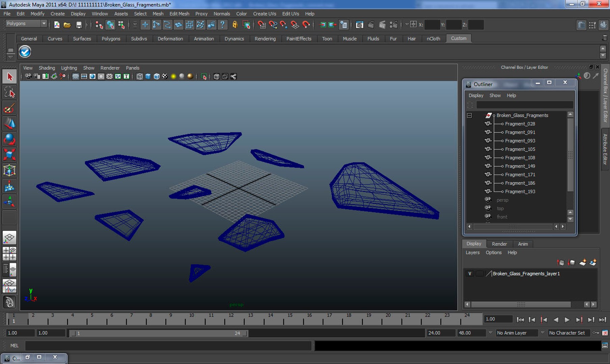The image size is (610, 364).
Task: Go to start of playback range
Action: pyautogui.click(x=520, y=320)
